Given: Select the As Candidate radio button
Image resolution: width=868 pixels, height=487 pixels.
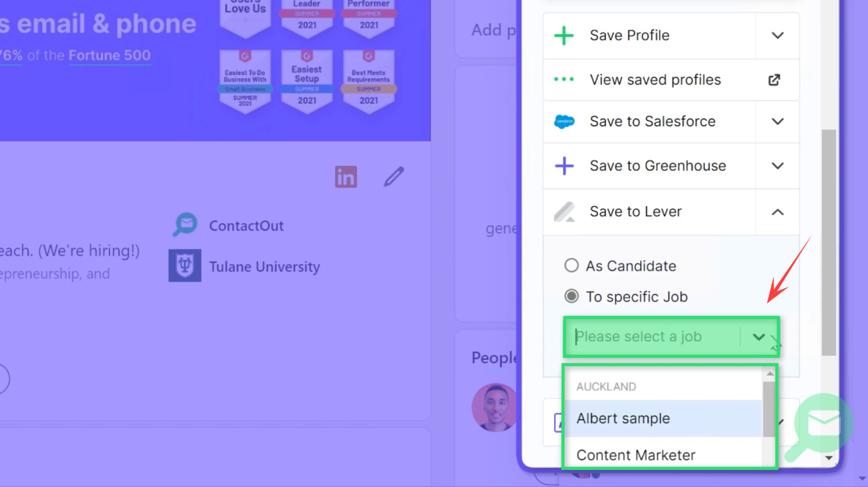Looking at the screenshot, I should coord(572,265).
